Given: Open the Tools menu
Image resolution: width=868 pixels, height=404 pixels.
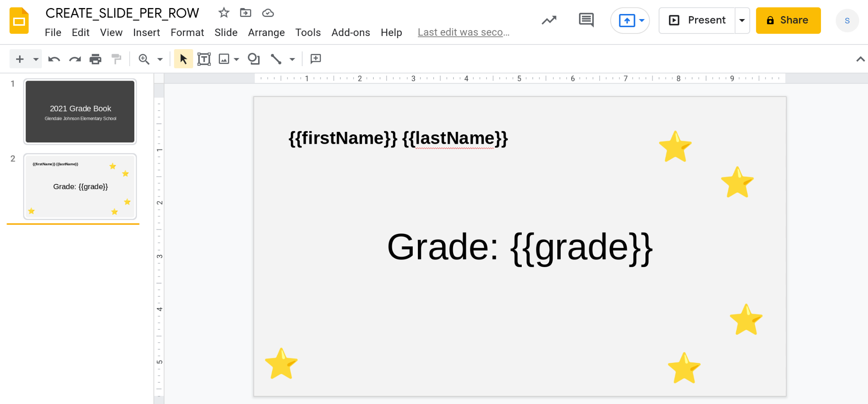Looking at the screenshot, I should [308, 33].
